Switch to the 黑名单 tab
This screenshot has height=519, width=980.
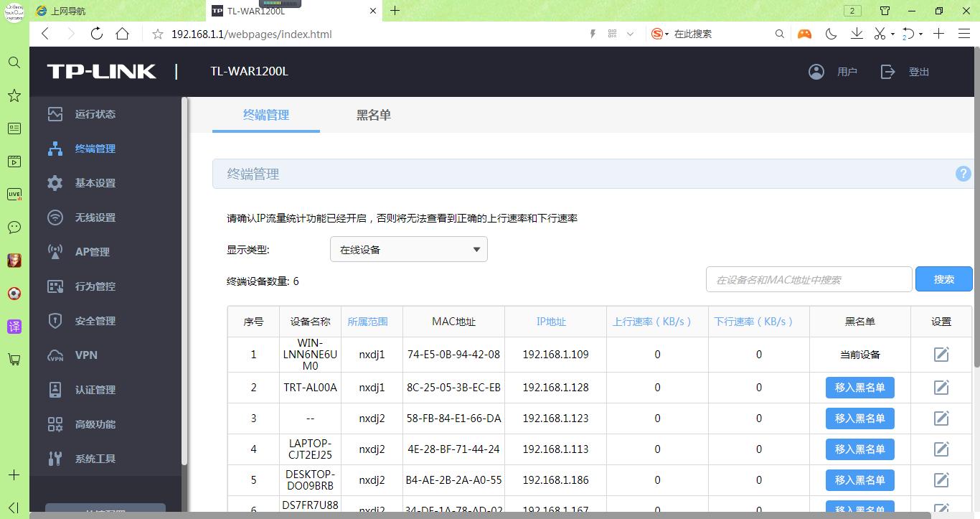pyautogui.click(x=373, y=115)
